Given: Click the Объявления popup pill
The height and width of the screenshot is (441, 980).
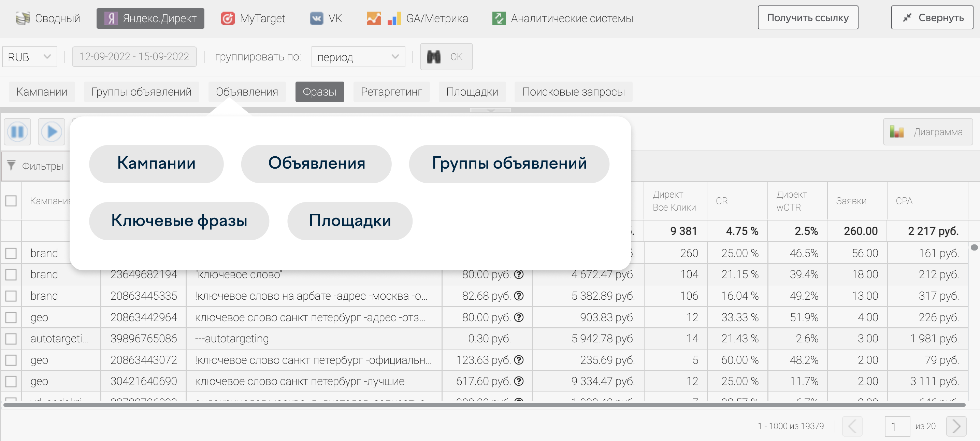Looking at the screenshot, I should tap(317, 164).
